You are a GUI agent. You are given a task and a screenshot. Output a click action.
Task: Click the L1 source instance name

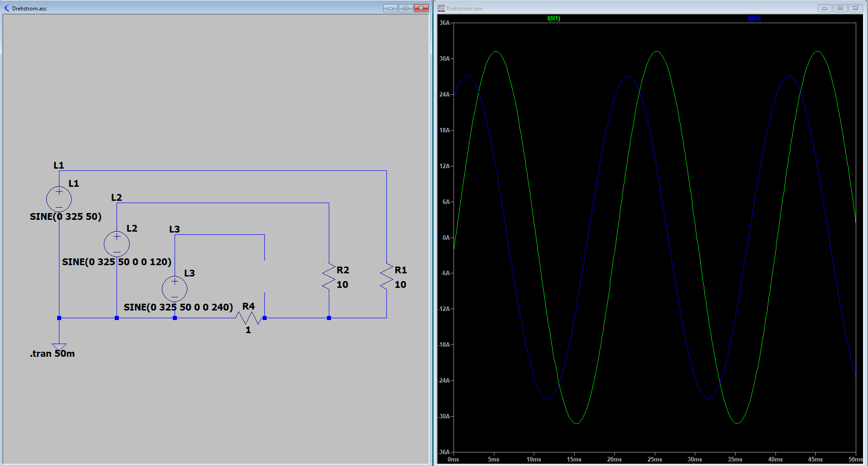[x=74, y=184]
